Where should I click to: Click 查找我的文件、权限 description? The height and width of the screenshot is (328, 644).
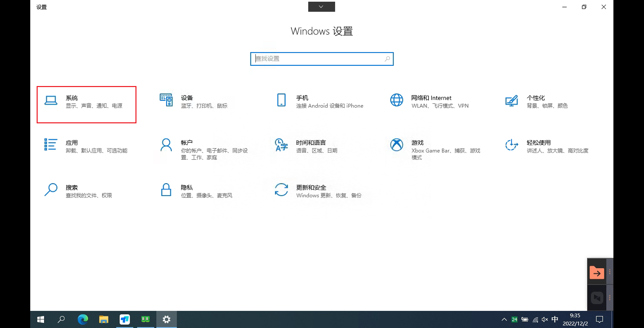point(89,196)
